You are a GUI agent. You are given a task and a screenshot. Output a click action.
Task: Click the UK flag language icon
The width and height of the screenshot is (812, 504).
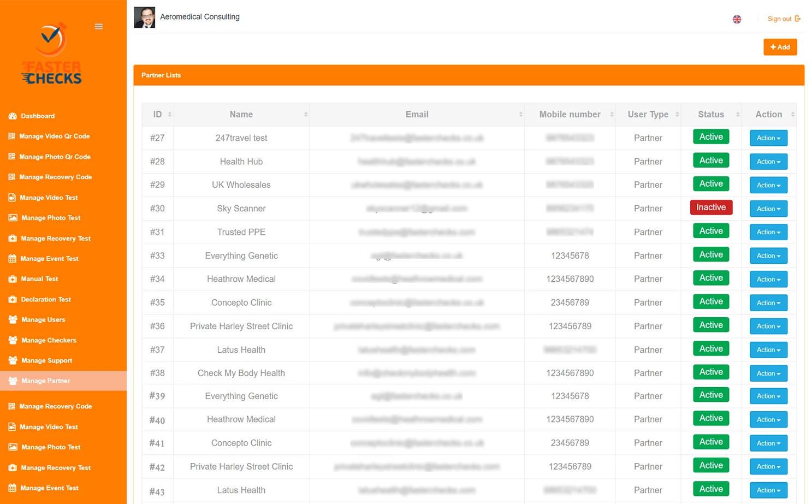[x=737, y=19]
